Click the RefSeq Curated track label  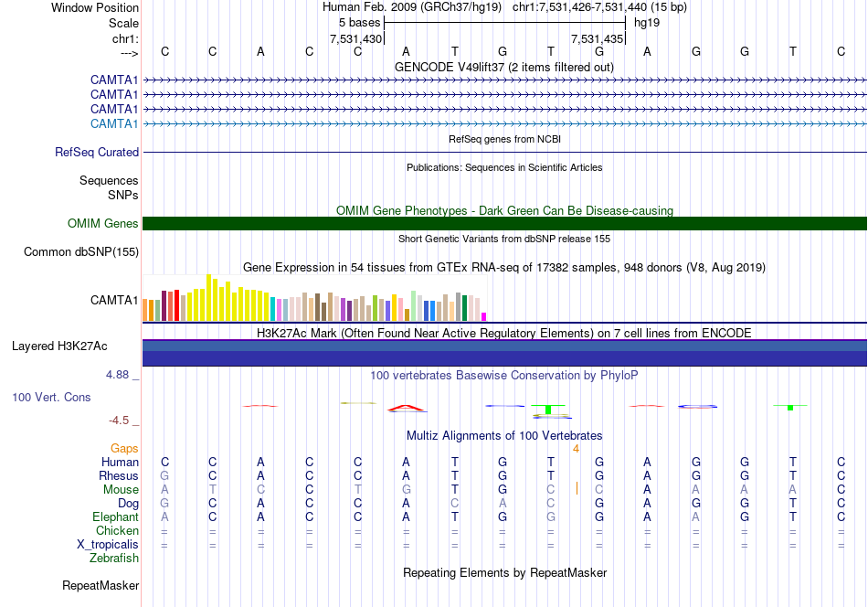pyautogui.click(x=97, y=152)
